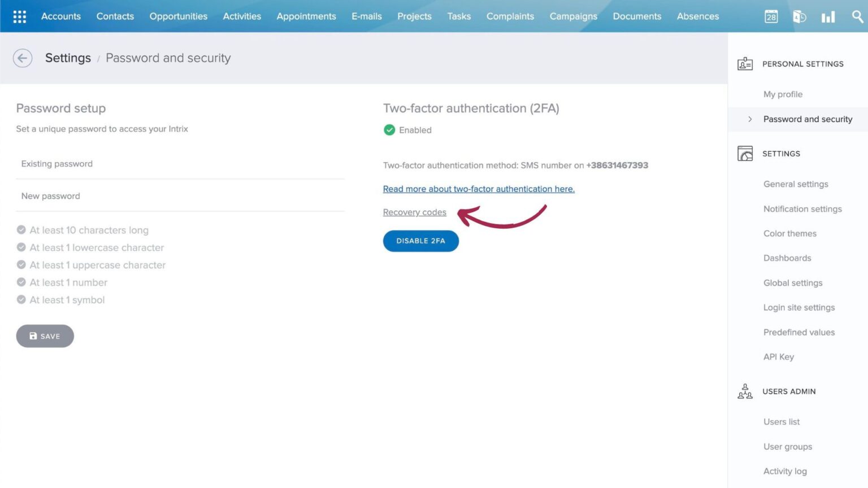This screenshot has height=488, width=868.
Task: Click chevron beside Password and security
Action: 750,119
